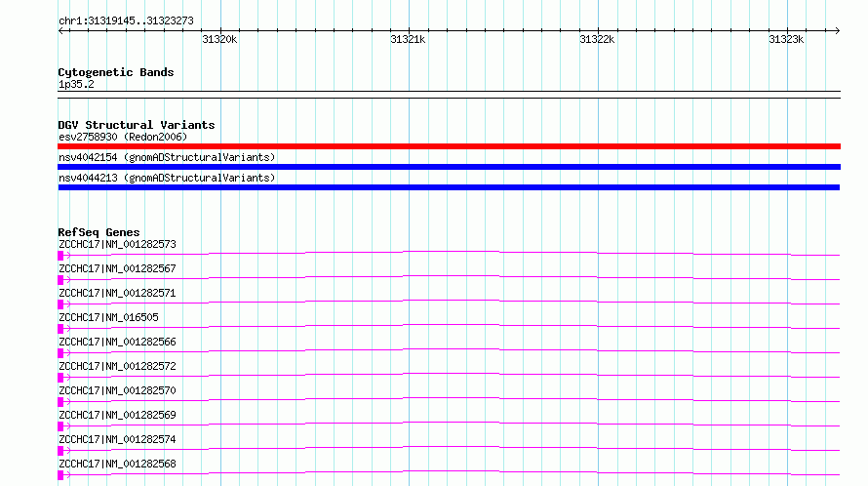Image resolution: width=868 pixels, height=486 pixels.
Task: Click the RefSeq Genes track title
Action: pyautogui.click(x=99, y=232)
